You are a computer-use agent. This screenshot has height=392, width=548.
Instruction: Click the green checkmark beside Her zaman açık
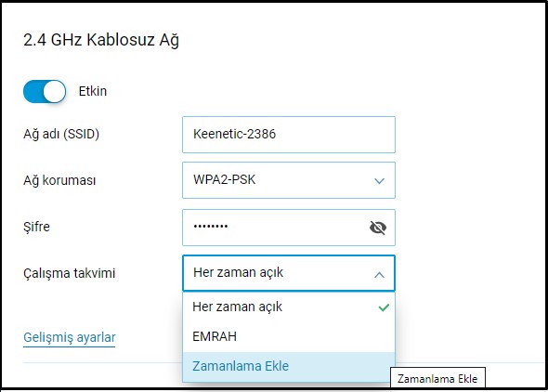[x=384, y=307]
